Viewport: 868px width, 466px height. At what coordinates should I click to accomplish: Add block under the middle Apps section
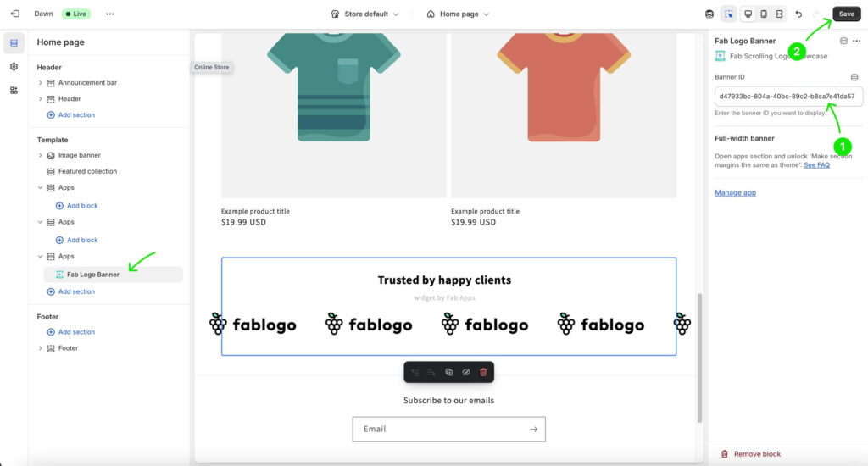click(x=76, y=240)
